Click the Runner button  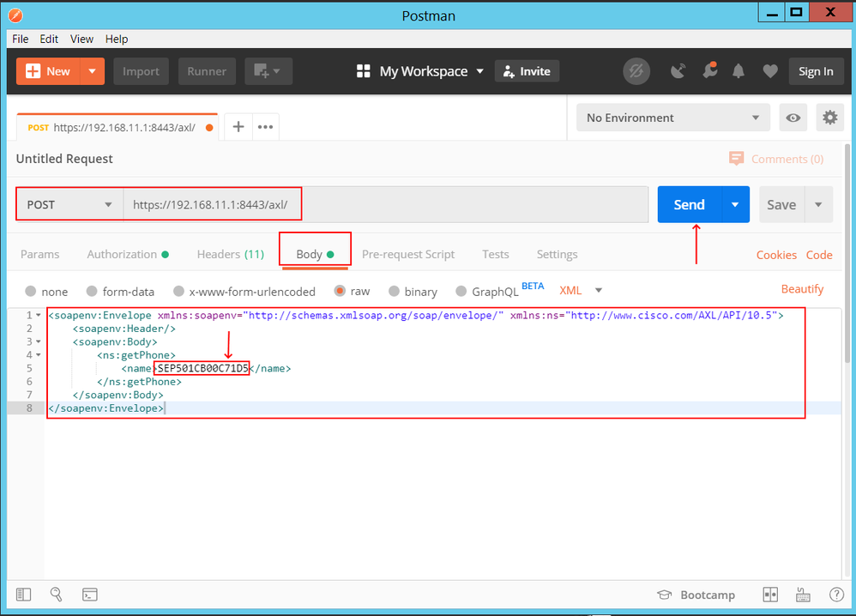[207, 71]
